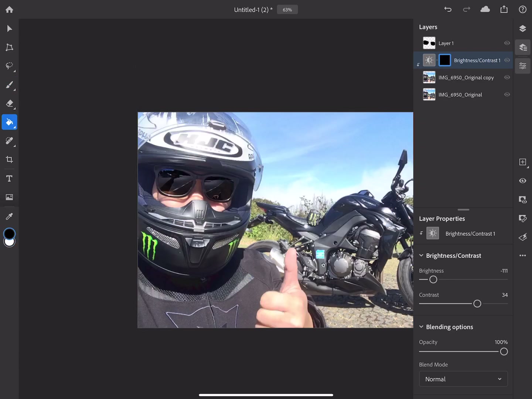This screenshot has width=532, height=399.
Task: Open the Blend Mode Normal dropdown
Action: (463, 379)
